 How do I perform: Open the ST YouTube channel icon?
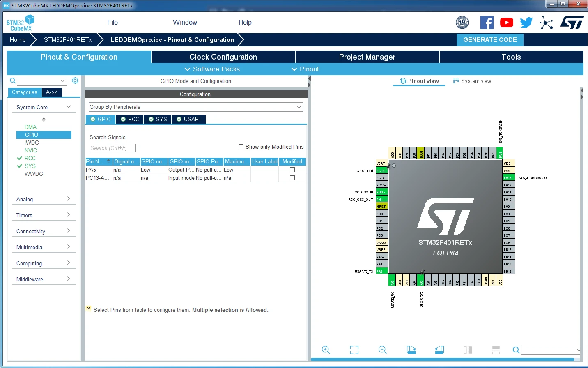[x=507, y=23]
